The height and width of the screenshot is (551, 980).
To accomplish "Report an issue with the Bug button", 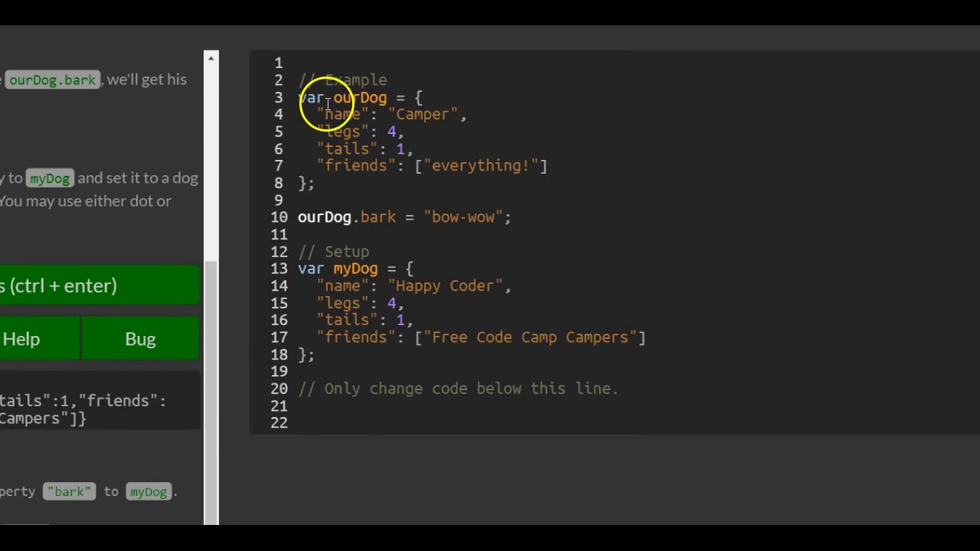I will [140, 339].
